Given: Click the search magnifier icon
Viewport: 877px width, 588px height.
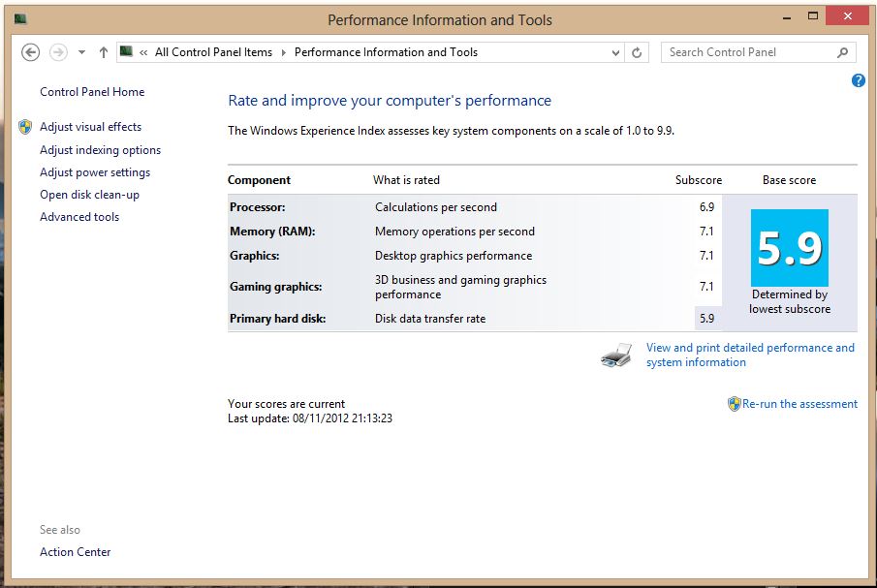Looking at the screenshot, I should click(842, 52).
